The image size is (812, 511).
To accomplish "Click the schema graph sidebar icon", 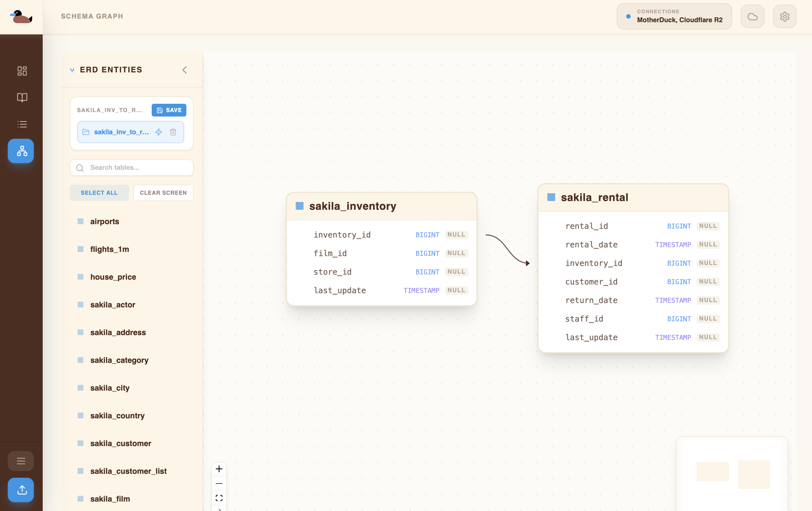I will (x=21, y=151).
